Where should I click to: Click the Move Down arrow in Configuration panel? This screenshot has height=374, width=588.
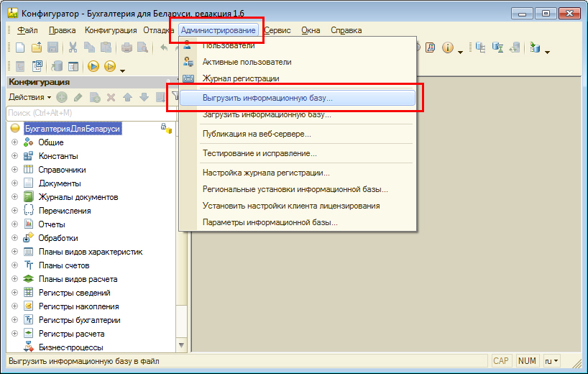[x=144, y=97]
